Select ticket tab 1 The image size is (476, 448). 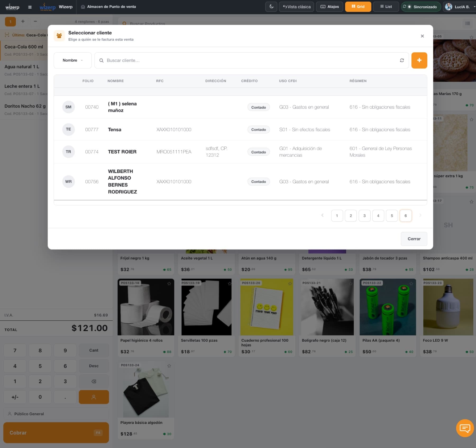tap(10, 21)
